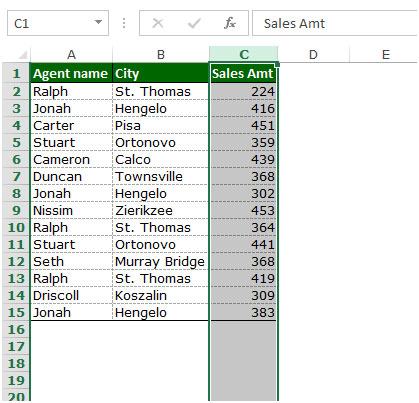This screenshot has width=419, height=403.
Task: Open the Name Box dropdown arrow
Action: 98,22
